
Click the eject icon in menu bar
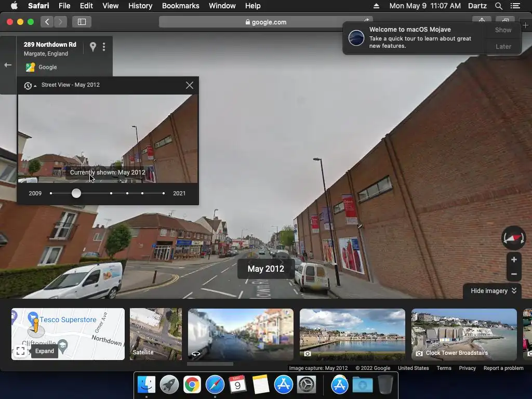click(376, 6)
